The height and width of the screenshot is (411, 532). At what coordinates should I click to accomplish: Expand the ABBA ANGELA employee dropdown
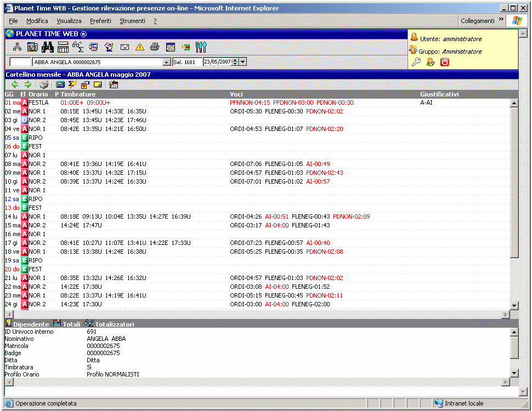[x=166, y=62]
